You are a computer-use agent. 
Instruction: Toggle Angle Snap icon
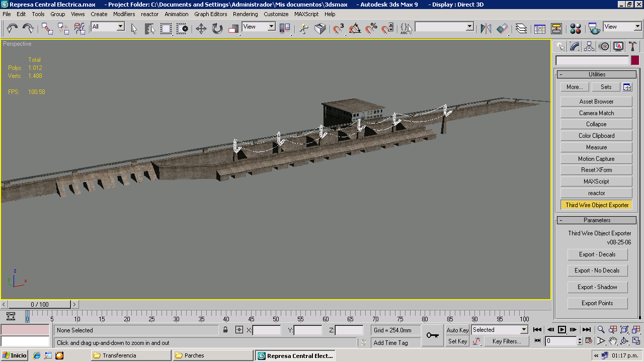355,29
